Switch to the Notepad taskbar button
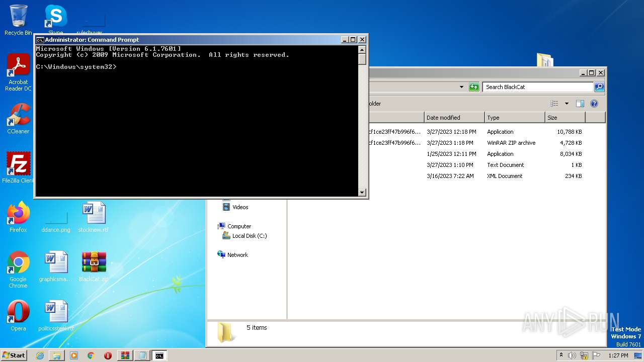The width and height of the screenshot is (644, 362). (x=142, y=355)
